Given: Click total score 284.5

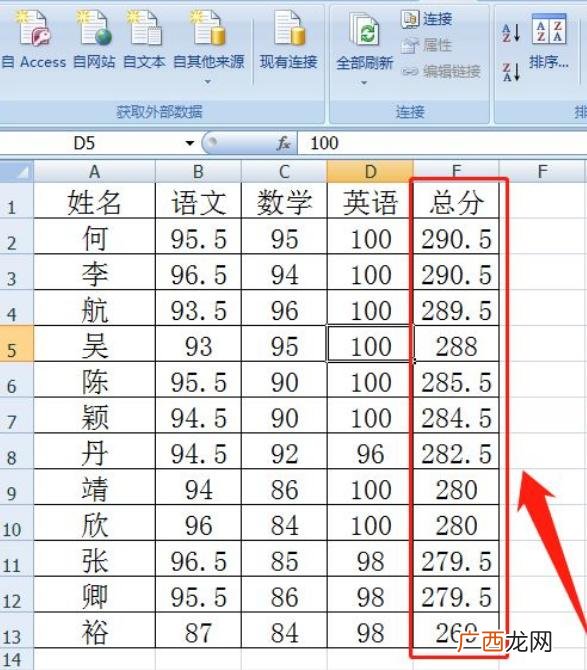Looking at the screenshot, I should 456,415.
